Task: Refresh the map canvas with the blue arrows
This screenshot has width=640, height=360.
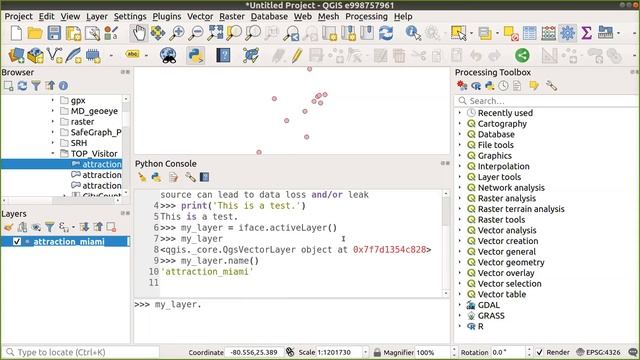Action: [386, 33]
